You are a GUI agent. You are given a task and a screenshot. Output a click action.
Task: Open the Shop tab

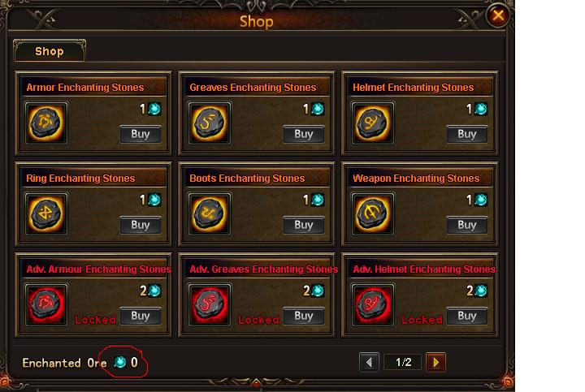click(x=50, y=51)
